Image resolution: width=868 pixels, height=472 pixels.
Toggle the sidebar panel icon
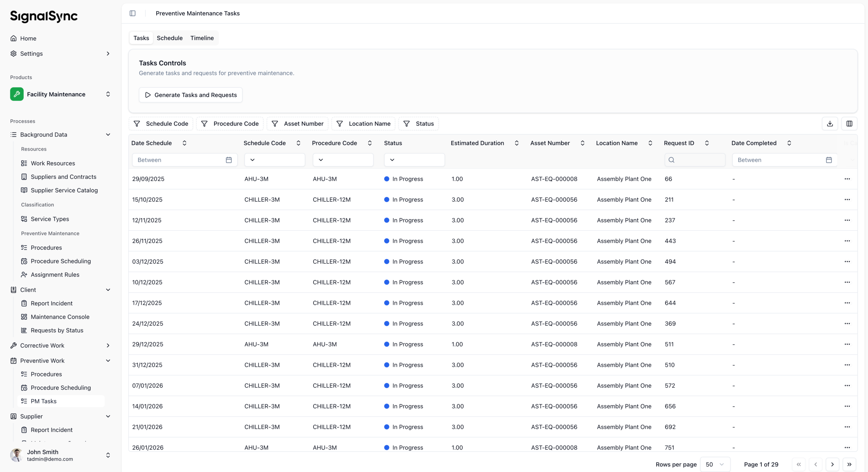(133, 13)
